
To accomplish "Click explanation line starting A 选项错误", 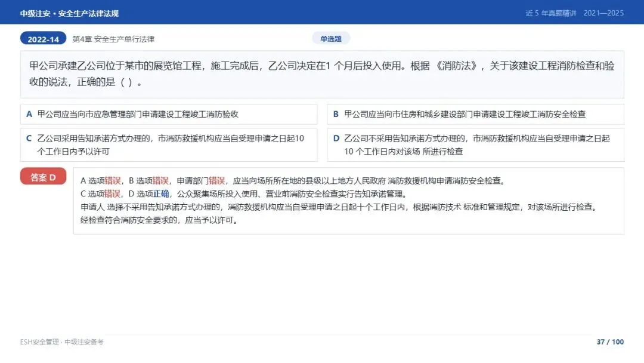I will click(293, 180).
